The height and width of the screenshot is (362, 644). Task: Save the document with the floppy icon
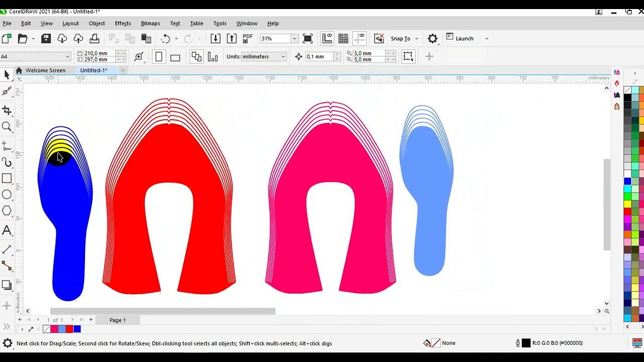click(46, 38)
